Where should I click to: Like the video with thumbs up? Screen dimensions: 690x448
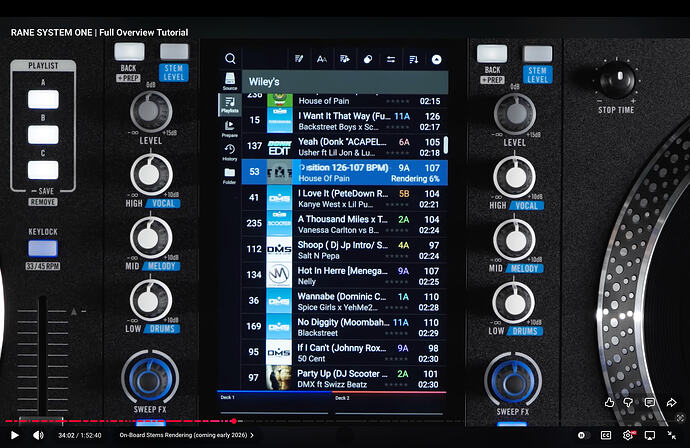(609, 402)
